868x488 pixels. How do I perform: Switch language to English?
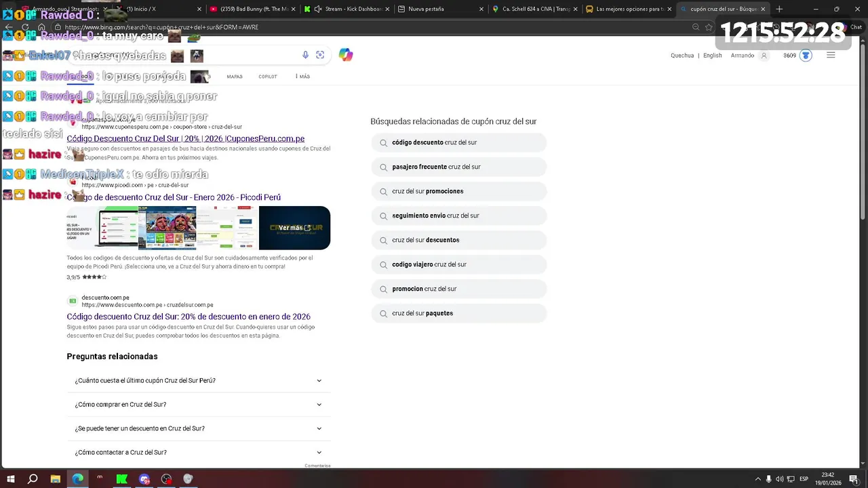[712, 56]
